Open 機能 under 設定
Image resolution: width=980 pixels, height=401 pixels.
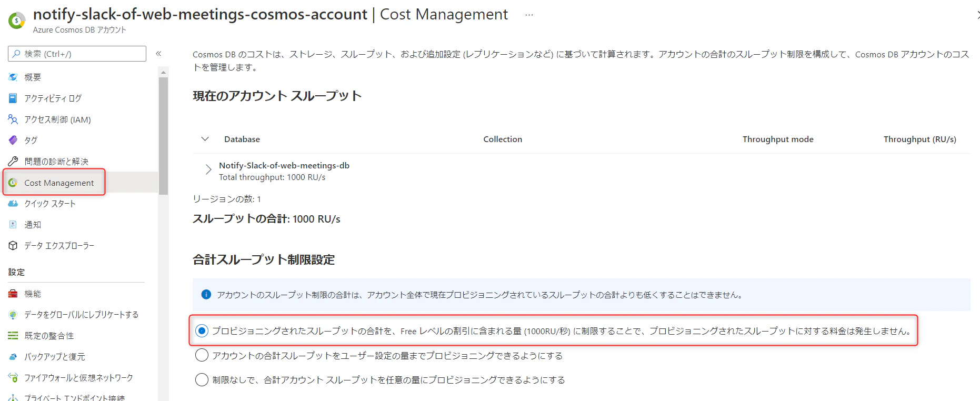click(x=33, y=294)
